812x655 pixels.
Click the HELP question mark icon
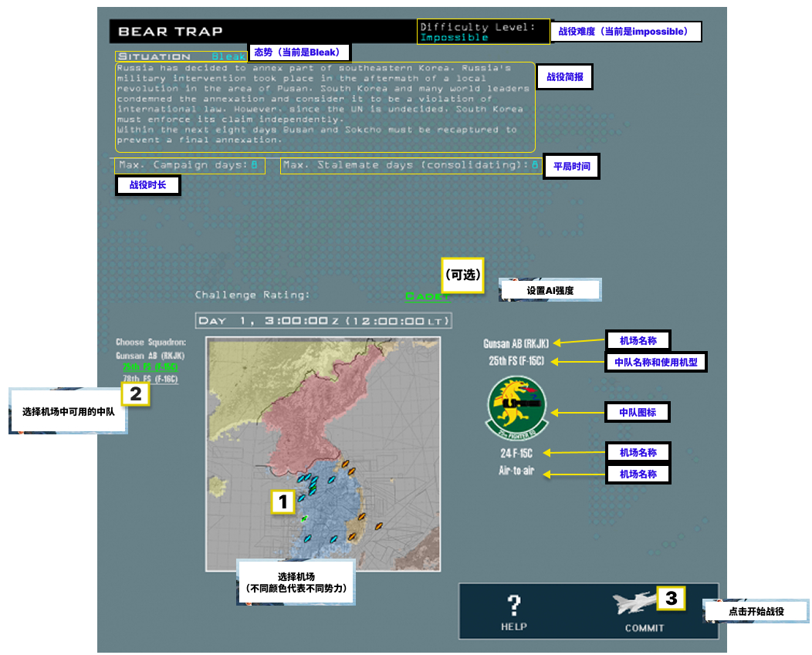tap(513, 606)
